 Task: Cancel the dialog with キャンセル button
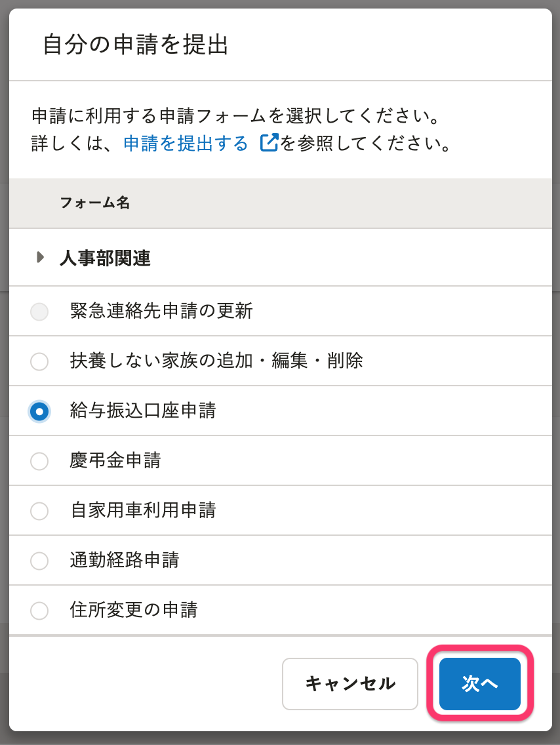(x=350, y=684)
